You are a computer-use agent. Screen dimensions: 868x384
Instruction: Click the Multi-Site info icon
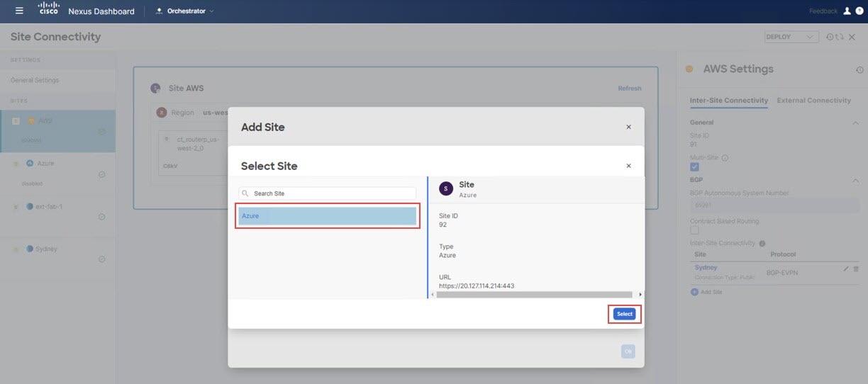point(725,158)
